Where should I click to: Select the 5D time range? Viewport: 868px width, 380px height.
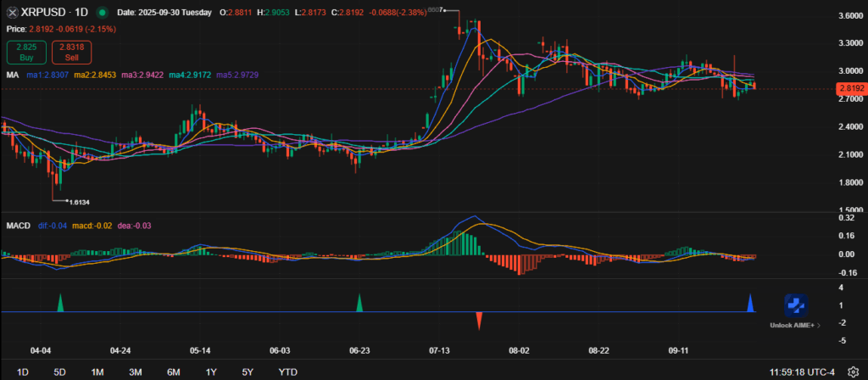pyautogui.click(x=59, y=372)
